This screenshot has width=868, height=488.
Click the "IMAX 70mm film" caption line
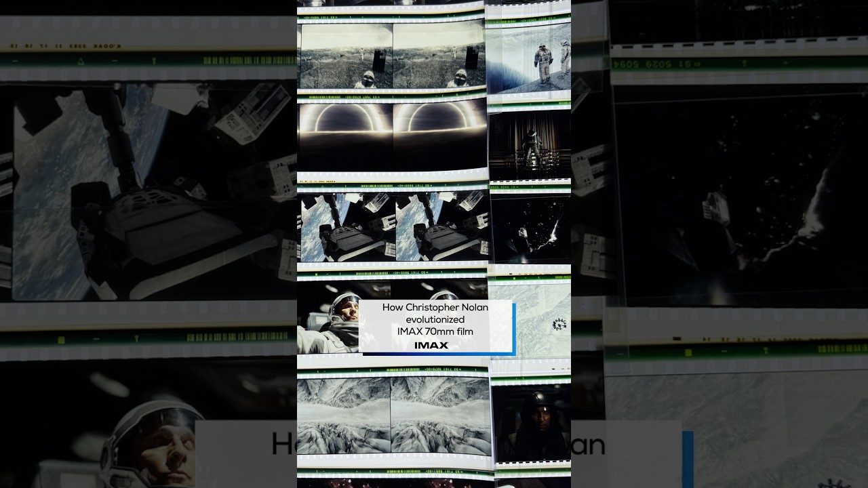click(435, 331)
